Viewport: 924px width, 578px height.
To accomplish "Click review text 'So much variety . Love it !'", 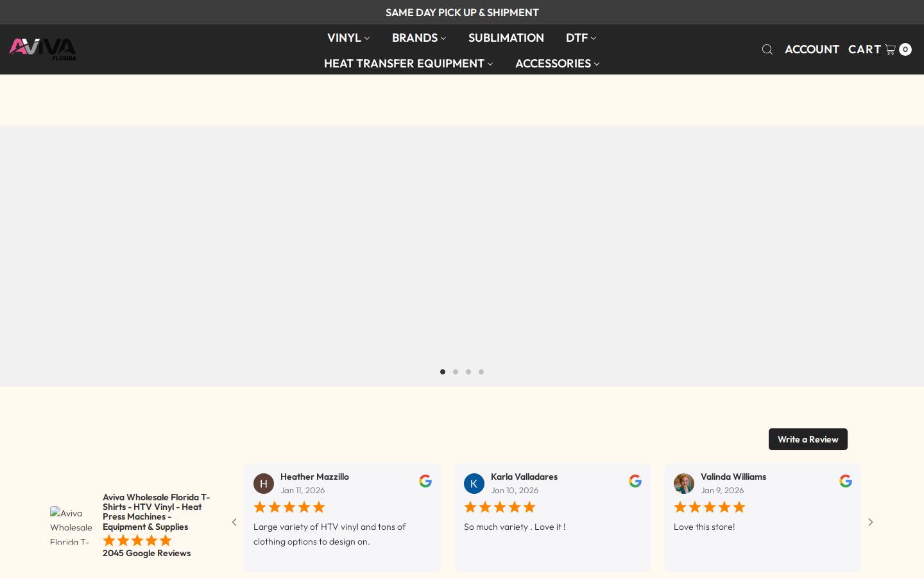I will click(x=515, y=527).
